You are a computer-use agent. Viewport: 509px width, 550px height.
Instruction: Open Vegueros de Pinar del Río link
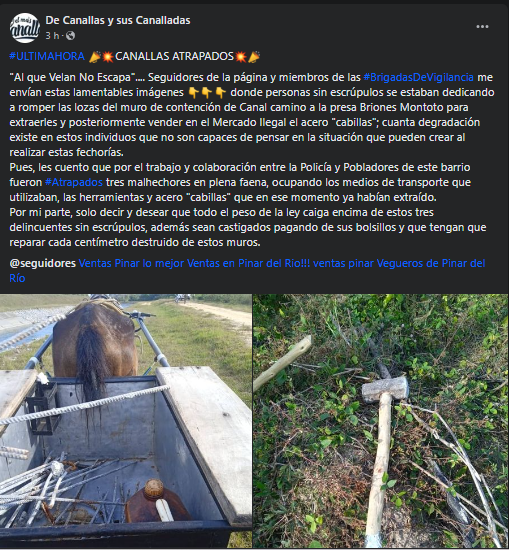point(431,263)
